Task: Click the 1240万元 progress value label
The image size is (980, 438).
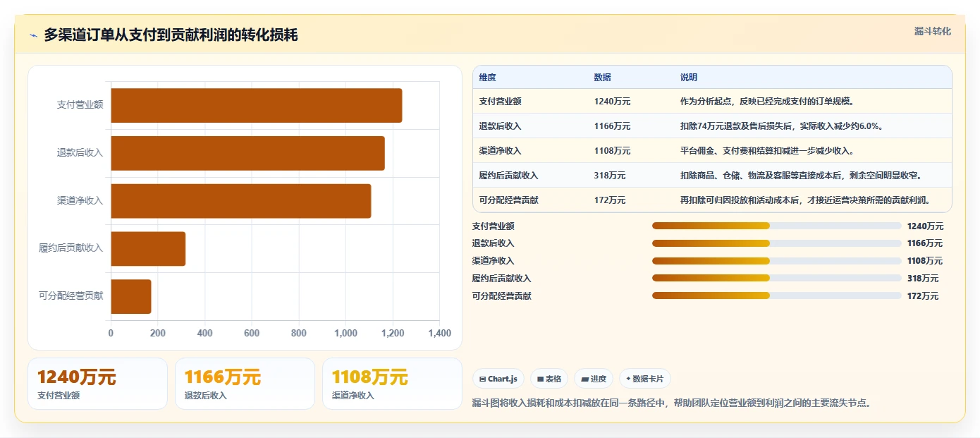Action: [x=925, y=226]
